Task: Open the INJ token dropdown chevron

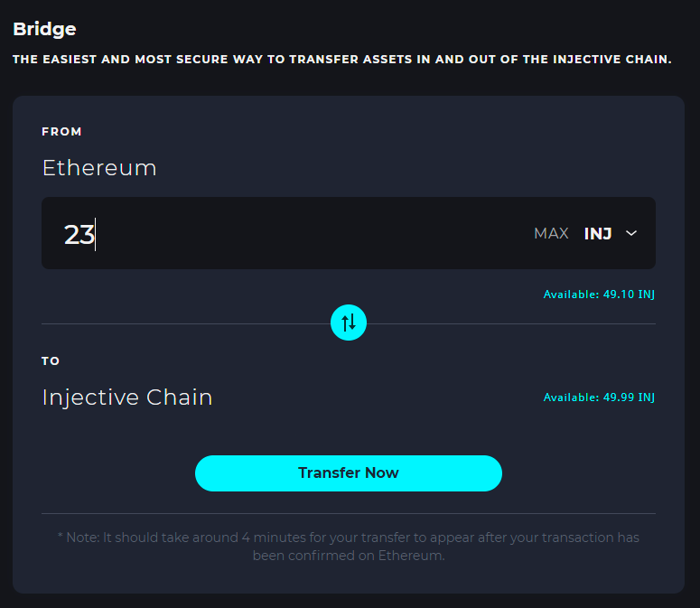Action: tap(630, 233)
